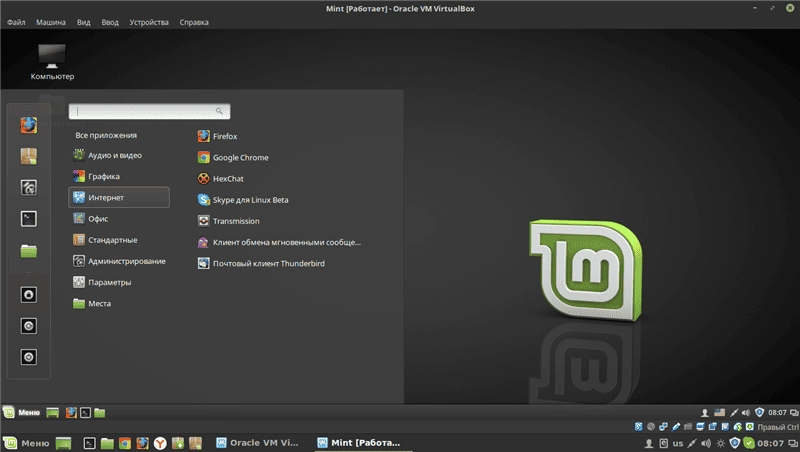Select the Администрирование category
This screenshot has height=452, width=800.
point(119,261)
